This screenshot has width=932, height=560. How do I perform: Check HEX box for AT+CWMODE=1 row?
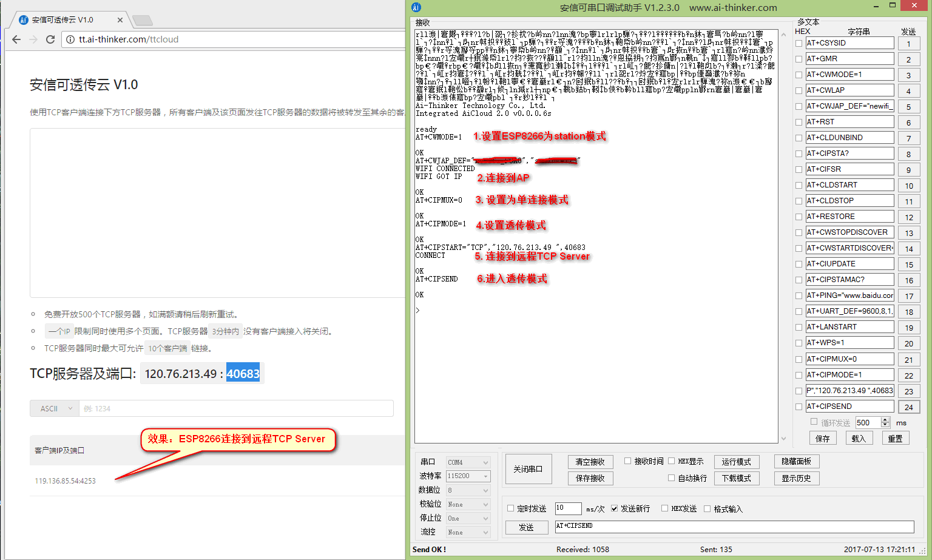click(x=799, y=75)
